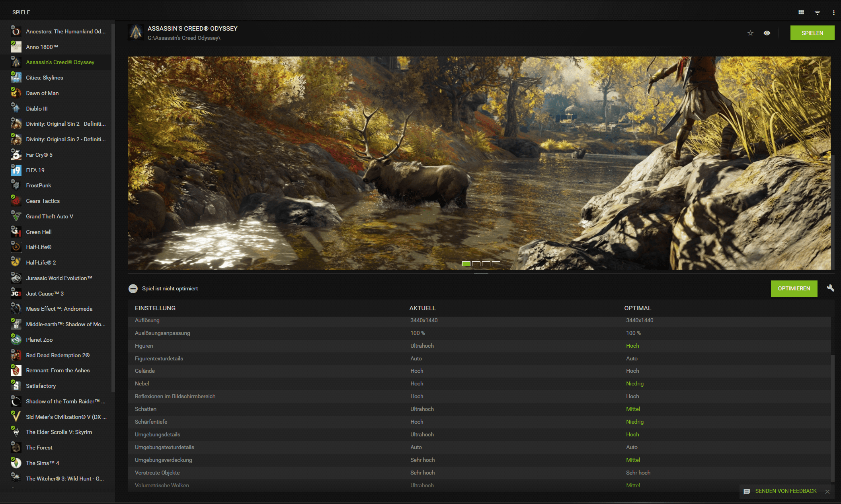841x504 pixels.
Task: Select FIFA 19 game icon
Action: pos(16,170)
